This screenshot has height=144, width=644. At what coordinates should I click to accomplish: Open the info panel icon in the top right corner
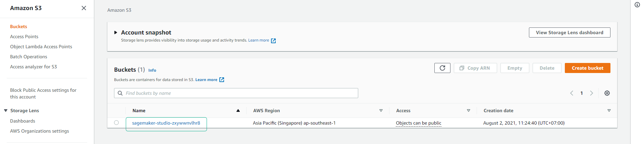click(637, 5)
